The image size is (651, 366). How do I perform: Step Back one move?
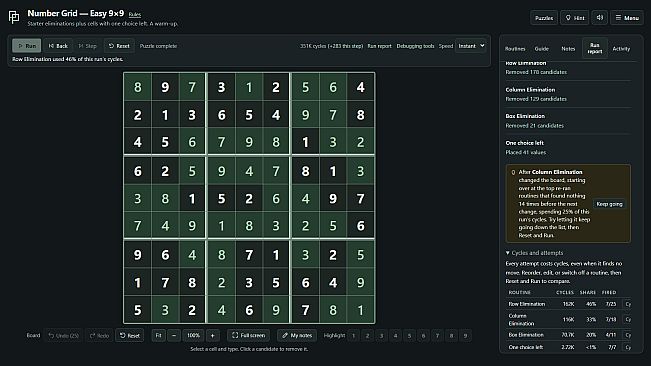[58, 46]
